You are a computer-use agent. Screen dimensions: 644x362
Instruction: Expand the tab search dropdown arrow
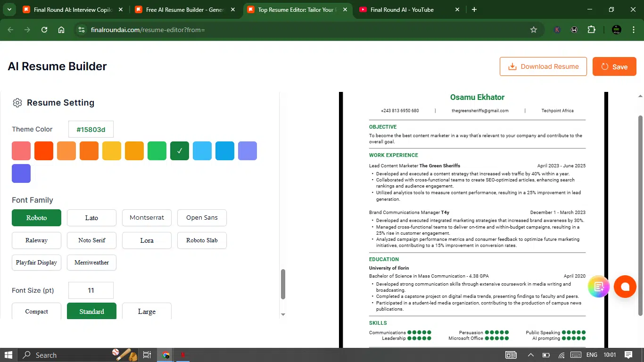pyautogui.click(x=9, y=9)
